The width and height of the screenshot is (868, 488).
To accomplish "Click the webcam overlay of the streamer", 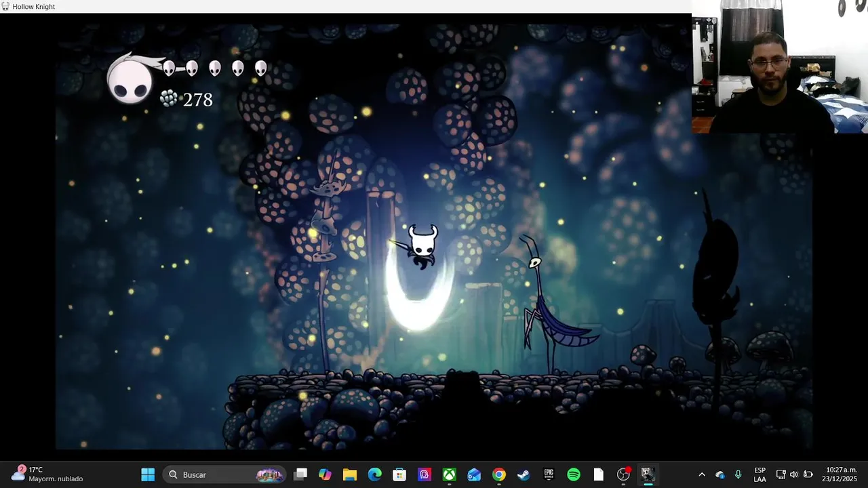I will (780, 66).
